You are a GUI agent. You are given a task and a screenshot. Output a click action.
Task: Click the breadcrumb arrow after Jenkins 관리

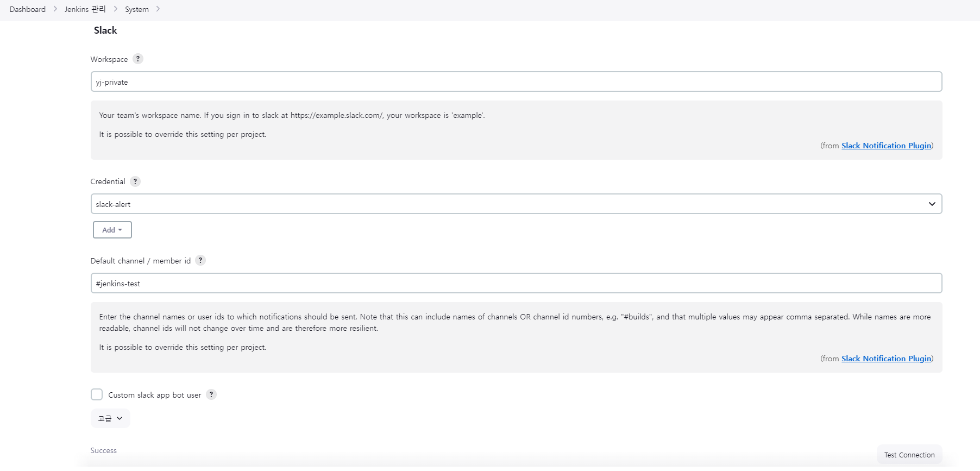tap(116, 9)
